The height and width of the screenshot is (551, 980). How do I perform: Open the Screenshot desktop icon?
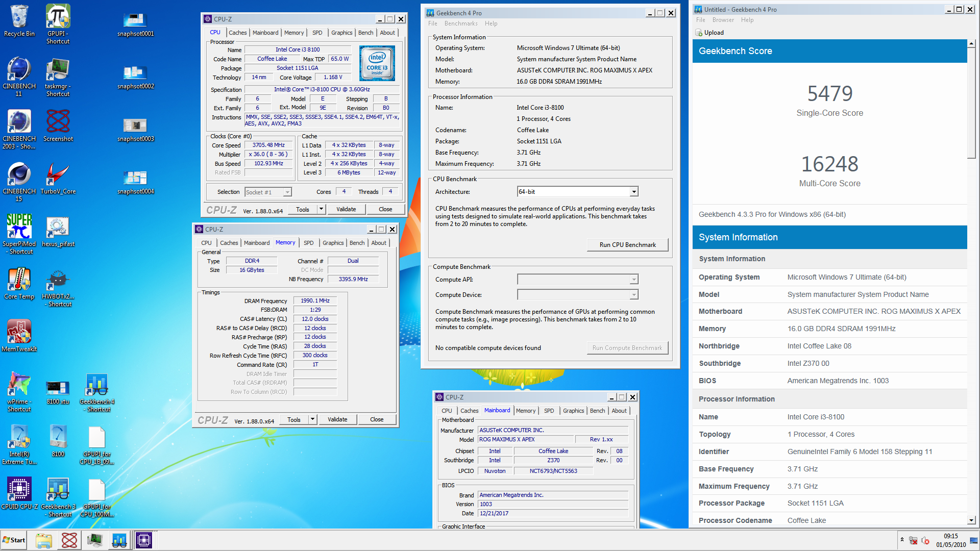(x=58, y=126)
